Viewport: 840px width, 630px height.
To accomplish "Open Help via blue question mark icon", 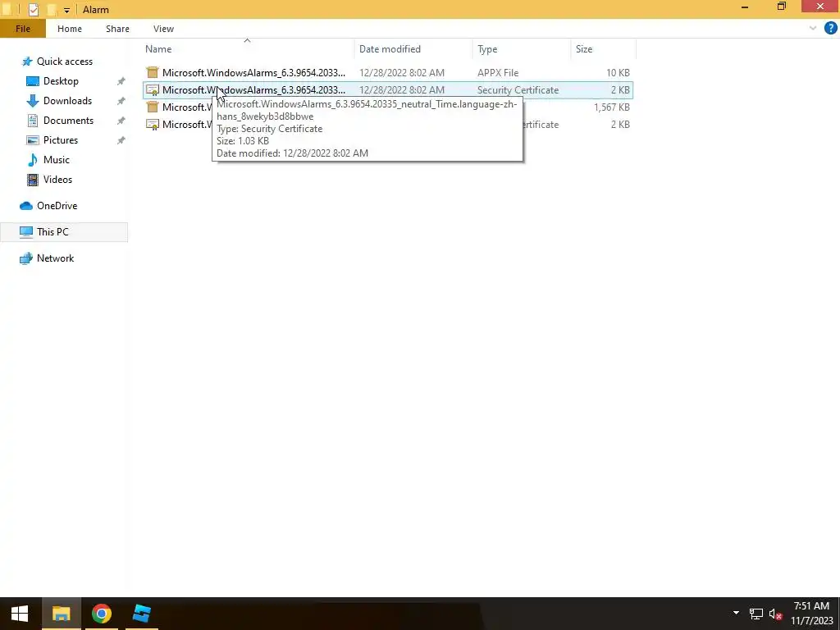I will point(830,29).
